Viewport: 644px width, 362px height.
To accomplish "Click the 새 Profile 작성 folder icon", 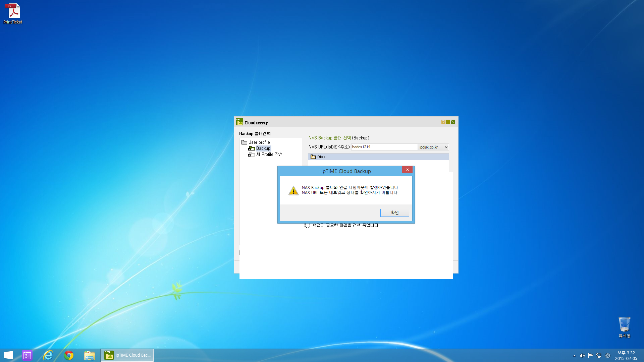I will pyautogui.click(x=253, y=154).
